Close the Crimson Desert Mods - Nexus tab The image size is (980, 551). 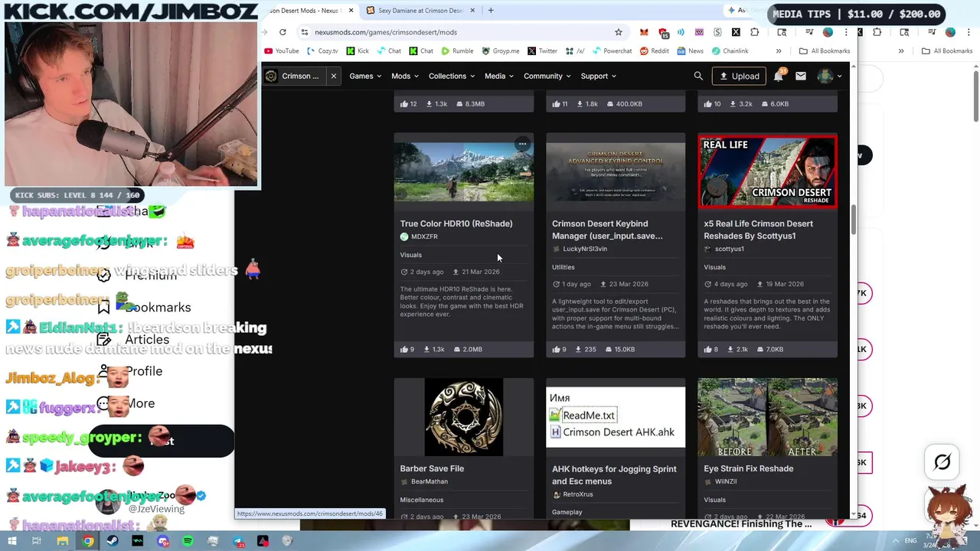pos(351,11)
